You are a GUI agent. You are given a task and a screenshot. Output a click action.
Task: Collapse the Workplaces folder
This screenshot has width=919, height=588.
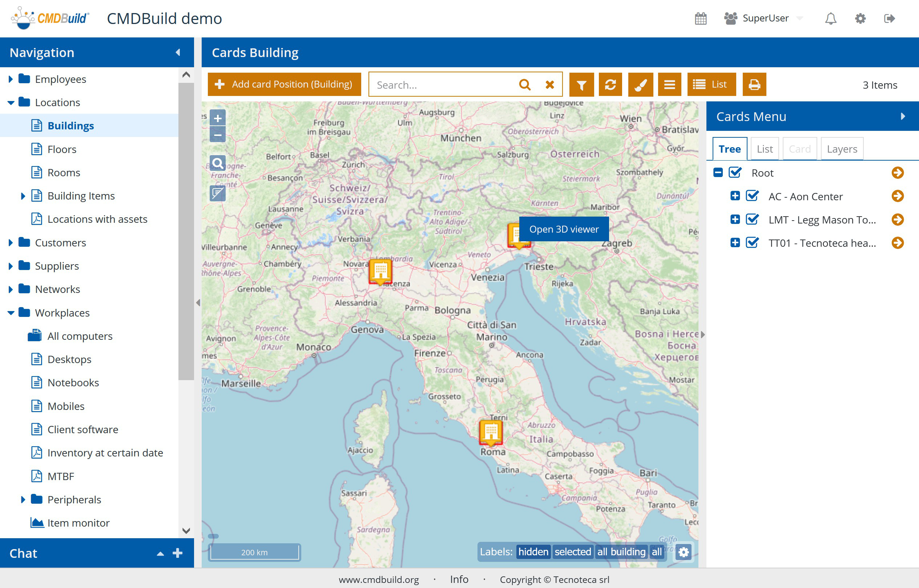pyautogui.click(x=11, y=313)
